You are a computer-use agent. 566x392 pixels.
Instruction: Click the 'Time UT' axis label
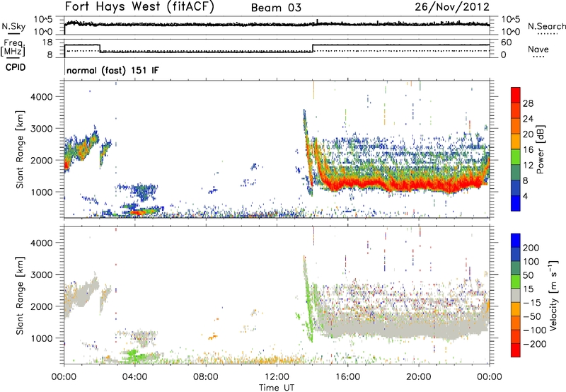tap(277, 388)
